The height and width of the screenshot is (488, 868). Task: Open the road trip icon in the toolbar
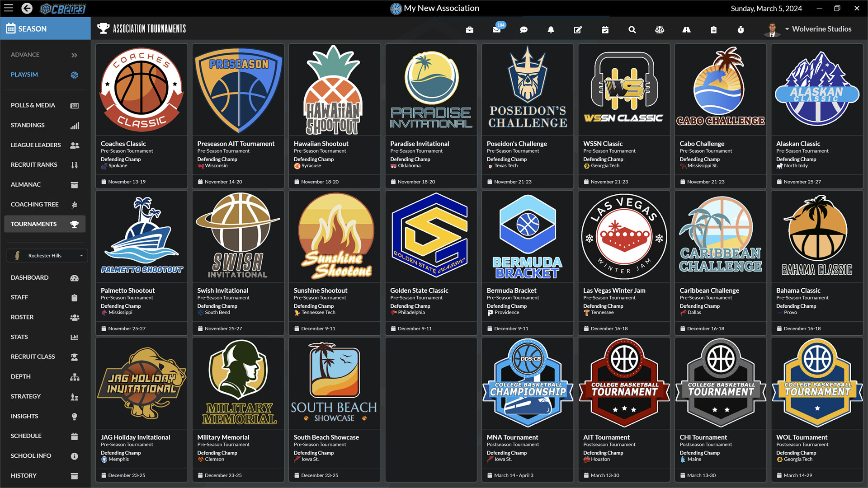687,29
